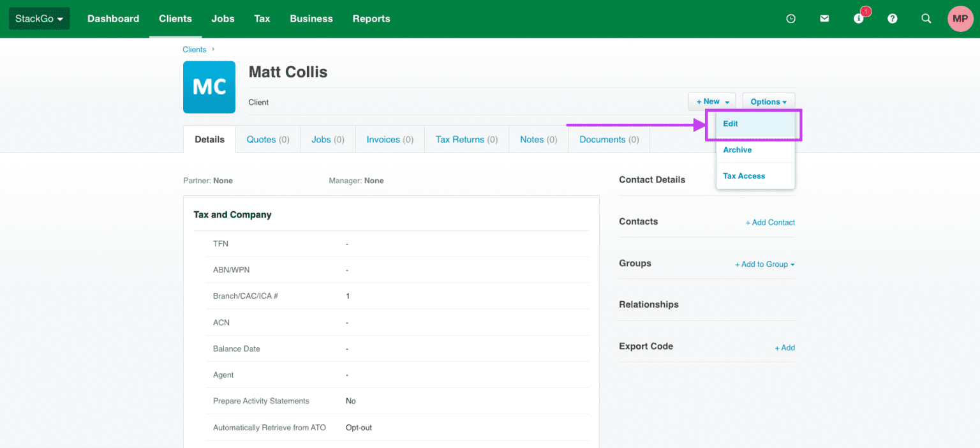This screenshot has height=448, width=980.
Task: Click the Tax and Company heading
Action: coord(232,214)
